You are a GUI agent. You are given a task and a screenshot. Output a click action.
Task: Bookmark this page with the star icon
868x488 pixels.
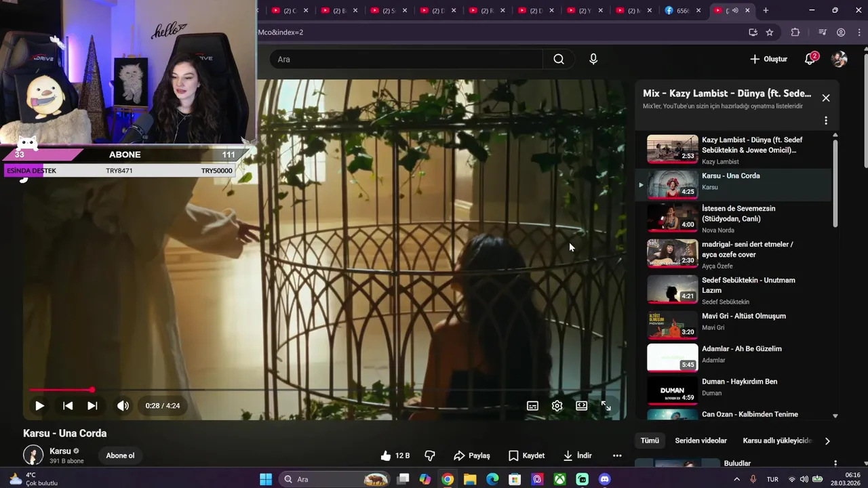[770, 32]
